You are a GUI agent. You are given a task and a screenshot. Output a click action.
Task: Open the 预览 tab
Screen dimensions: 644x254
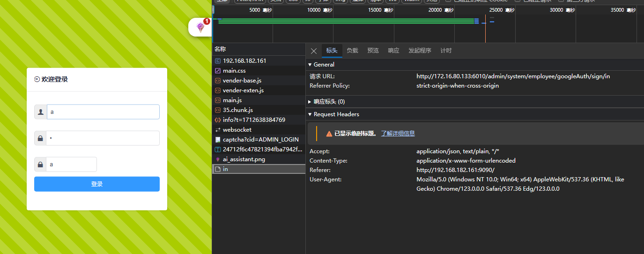point(373,51)
